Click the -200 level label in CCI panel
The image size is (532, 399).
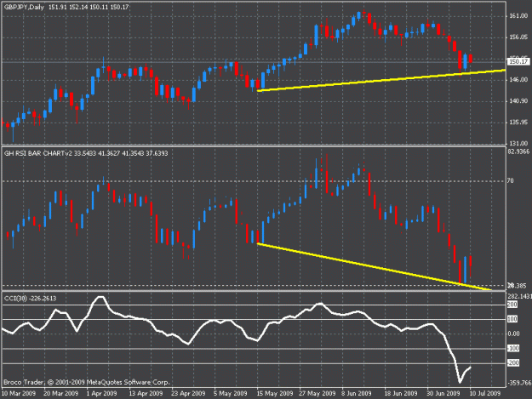point(512,363)
